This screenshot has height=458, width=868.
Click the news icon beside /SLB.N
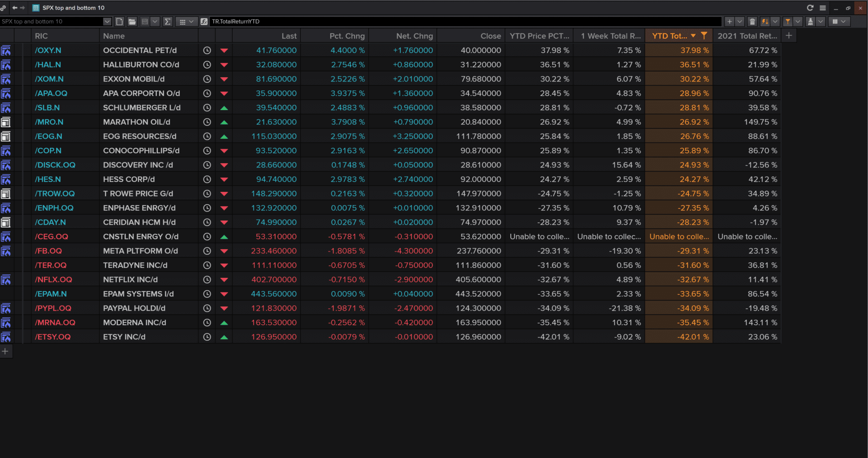tap(6, 108)
